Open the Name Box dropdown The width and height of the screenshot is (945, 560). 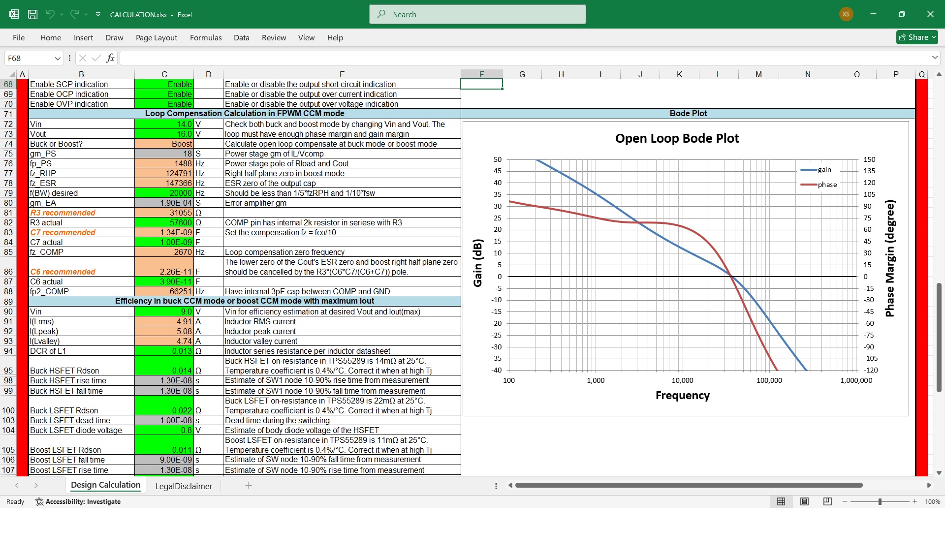click(58, 58)
